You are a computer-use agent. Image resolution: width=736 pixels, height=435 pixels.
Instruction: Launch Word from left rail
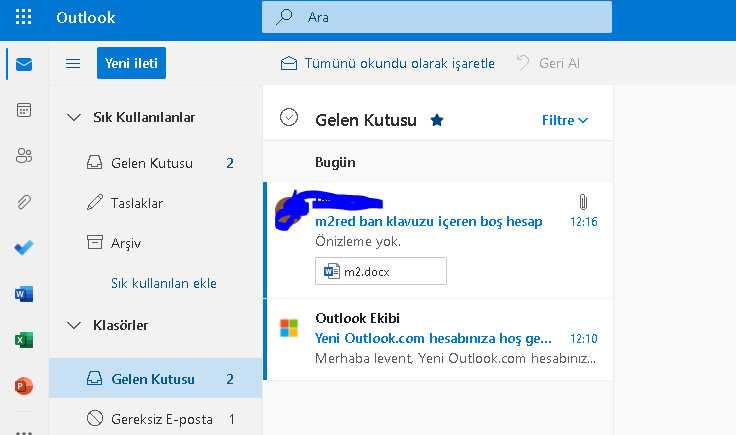click(x=24, y=294)
